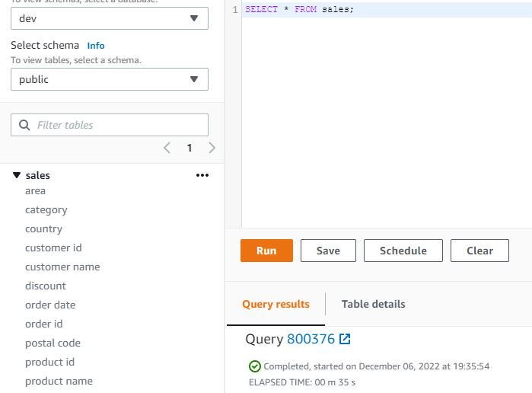Click into the SQL query editor line
This screenshot has width=532, height=393.
coord(387,9)
